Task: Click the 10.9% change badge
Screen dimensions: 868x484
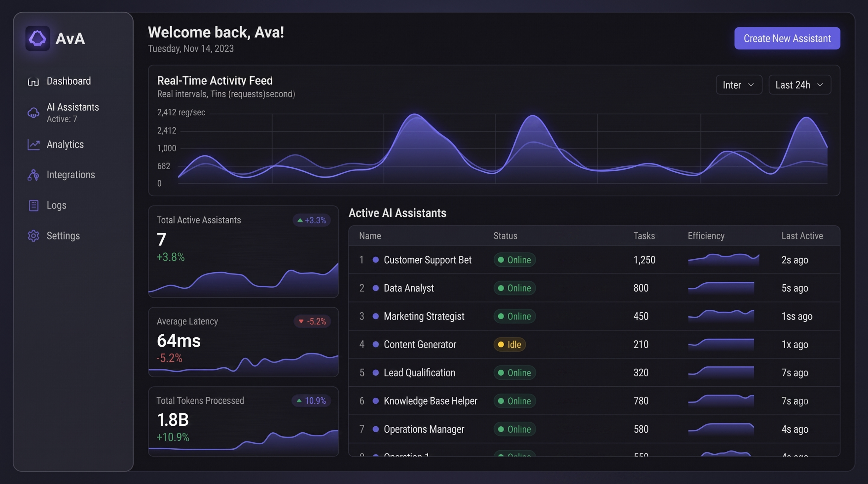Action: (x=311, y=401)
